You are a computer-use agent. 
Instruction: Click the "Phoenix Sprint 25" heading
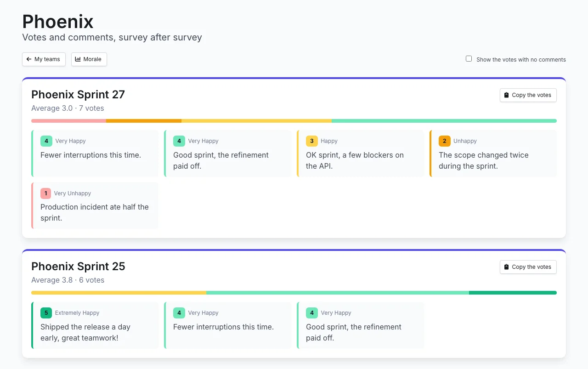pos(78,267)
